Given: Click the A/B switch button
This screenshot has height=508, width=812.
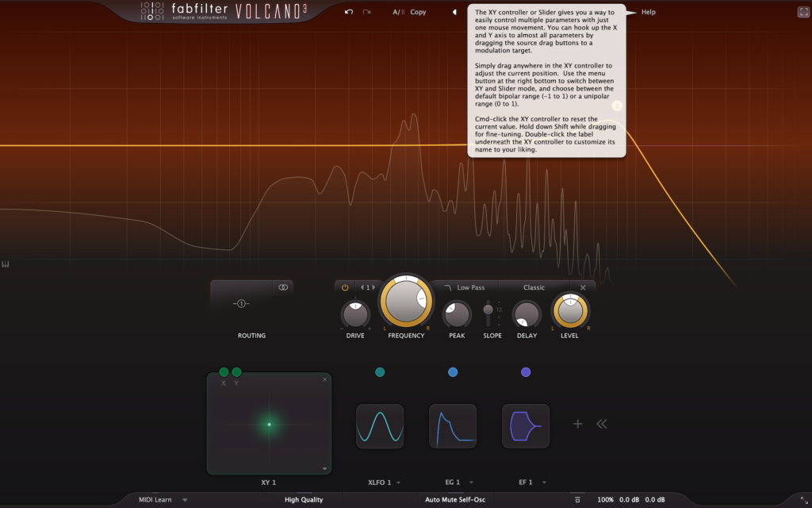Looking at the screenshot, I should [398, 13].
